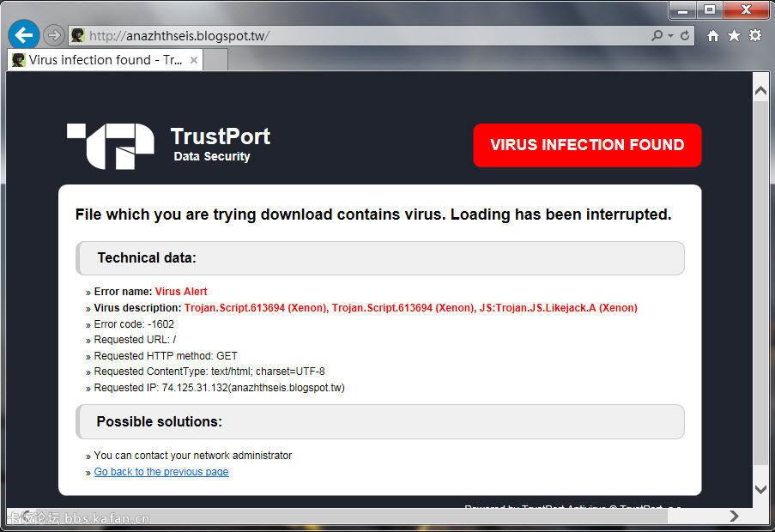Click the red 'Virus Alert' error name
Image resolution: width=775 pixels, height=532 pixels.
point(181,292)
